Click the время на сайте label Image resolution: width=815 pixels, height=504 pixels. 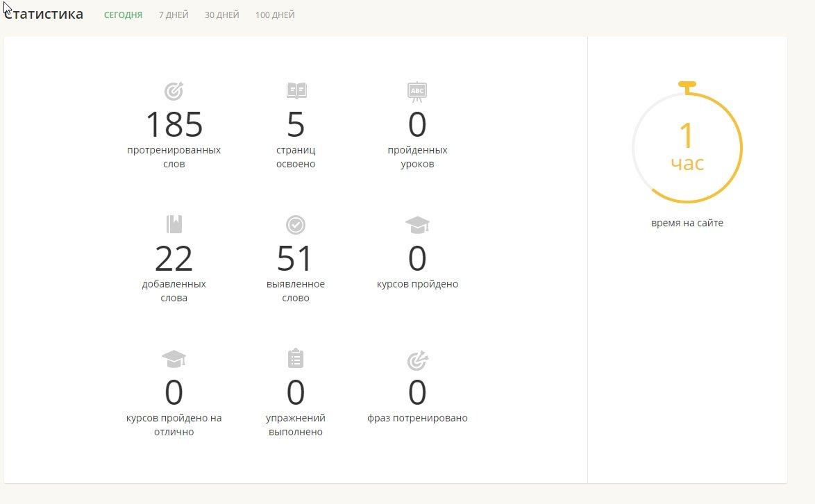tap(687, 224)
